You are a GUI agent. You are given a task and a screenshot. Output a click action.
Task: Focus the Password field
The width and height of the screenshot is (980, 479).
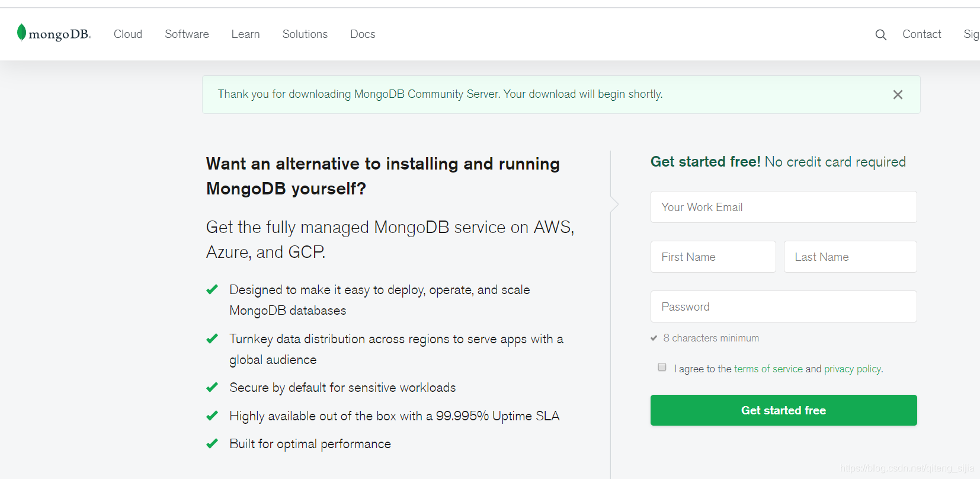(x=783, y=306)
